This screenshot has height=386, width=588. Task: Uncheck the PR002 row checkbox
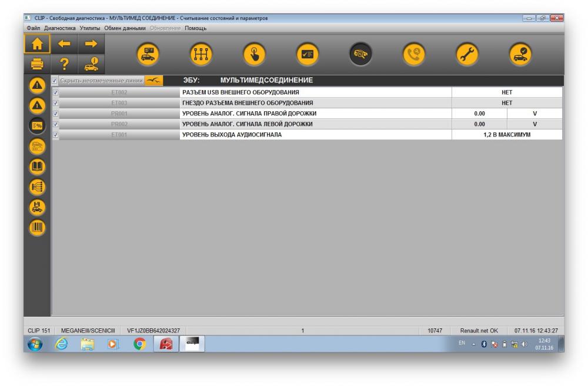(x=55, y=124)
